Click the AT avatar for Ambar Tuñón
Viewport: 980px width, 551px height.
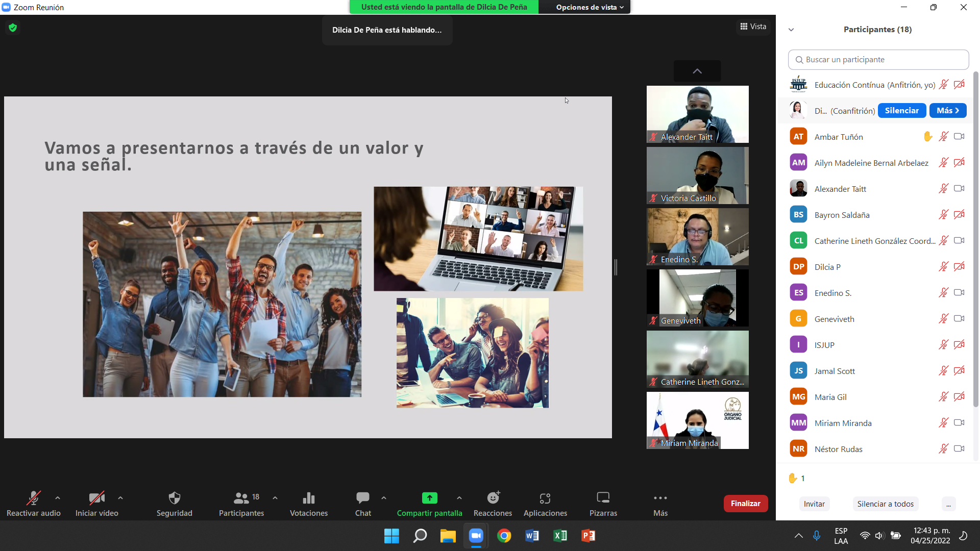coord(798,137)
